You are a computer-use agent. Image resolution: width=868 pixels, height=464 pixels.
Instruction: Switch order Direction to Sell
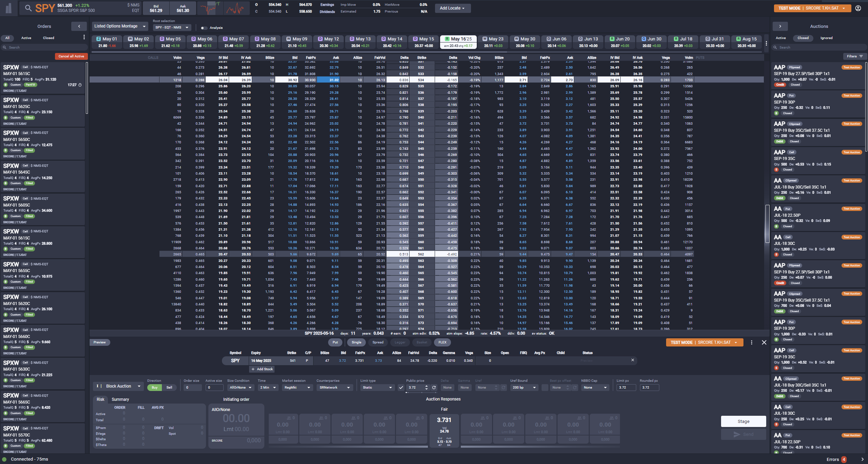coord(169,387)
